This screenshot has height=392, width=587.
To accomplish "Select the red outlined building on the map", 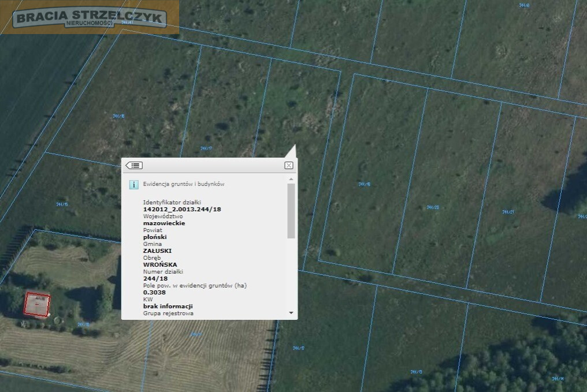I will point(37,304).
